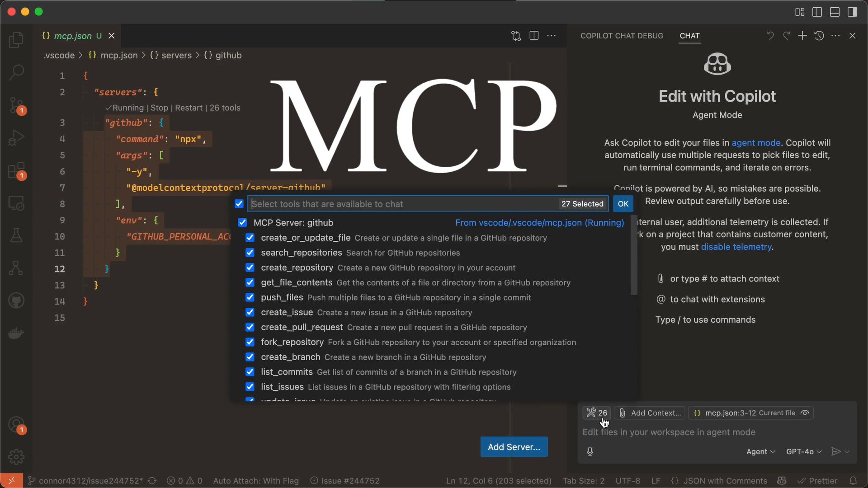Click Restart in server code lens
Image resolution: width=868 pixels, height=488 pixels.
click(189, 108)
